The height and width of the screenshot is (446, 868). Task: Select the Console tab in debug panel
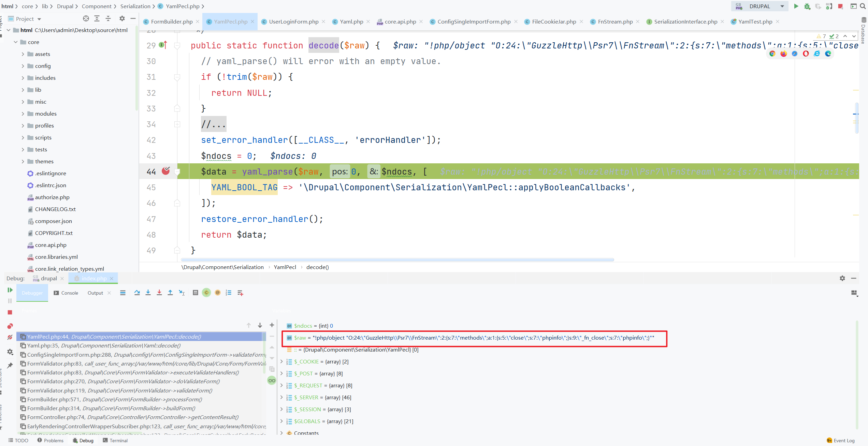[69, 293]
